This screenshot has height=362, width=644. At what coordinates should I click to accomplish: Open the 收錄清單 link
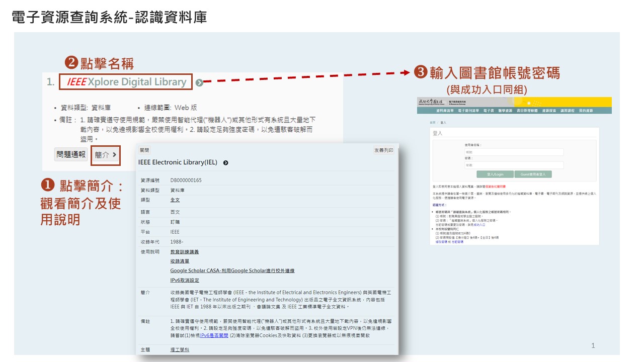(x=180, y=261)
